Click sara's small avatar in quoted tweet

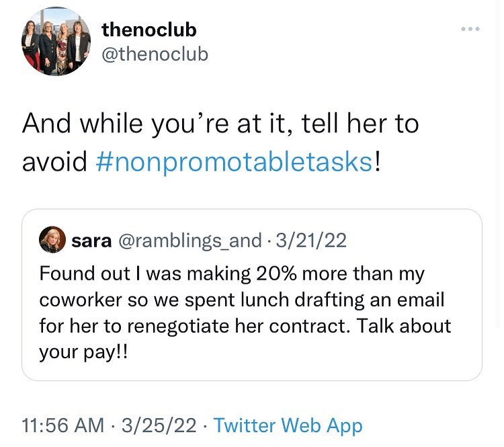52,240
